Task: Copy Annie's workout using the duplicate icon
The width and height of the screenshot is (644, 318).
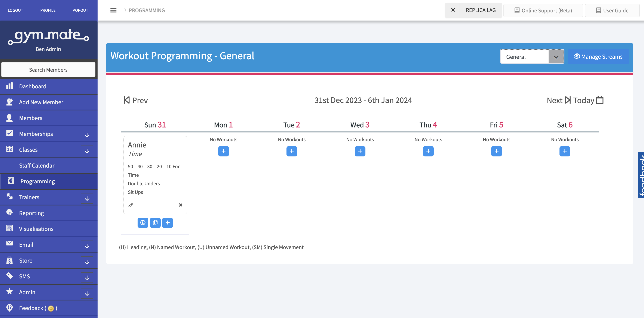Action: [x=155, y=223]
